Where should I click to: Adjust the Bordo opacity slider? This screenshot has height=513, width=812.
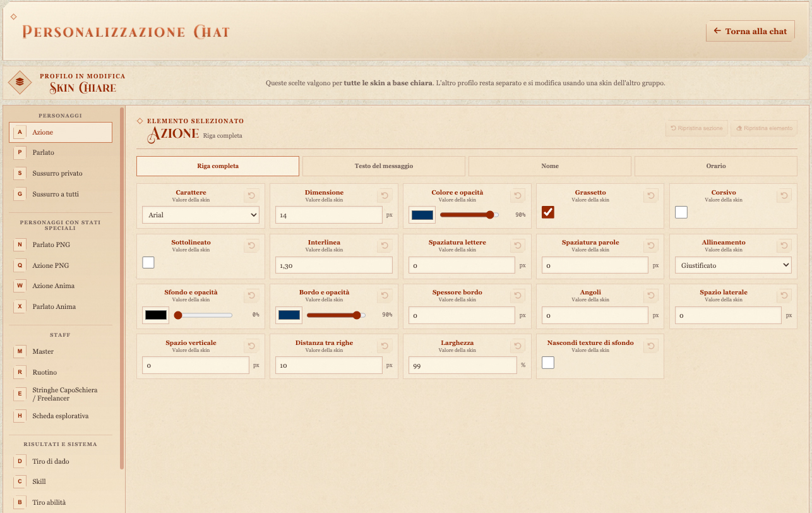[x=336, y=315]
